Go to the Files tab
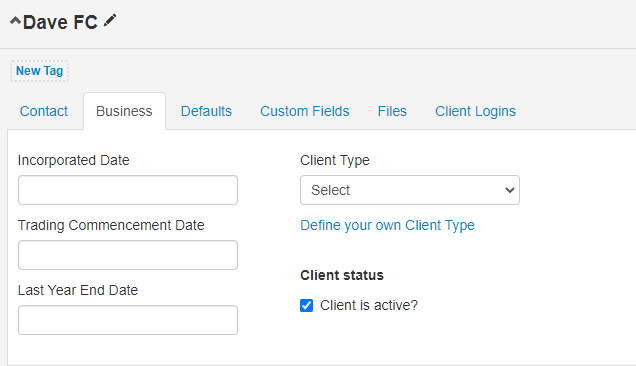 (x=392, y=111)
